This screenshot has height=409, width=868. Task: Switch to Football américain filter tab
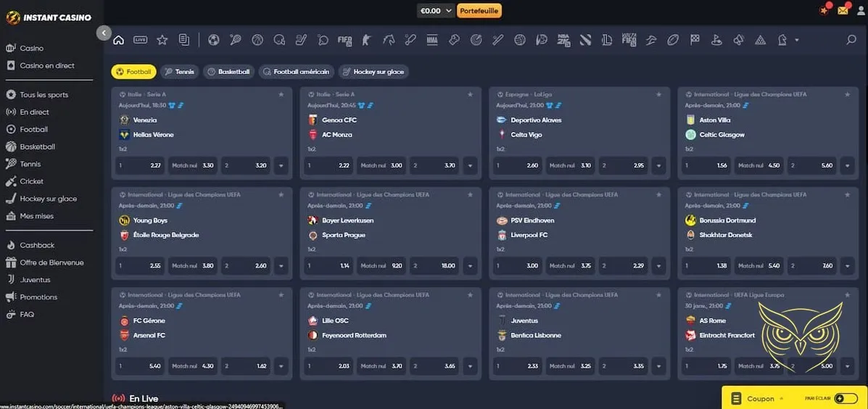(x=296, y=71)
